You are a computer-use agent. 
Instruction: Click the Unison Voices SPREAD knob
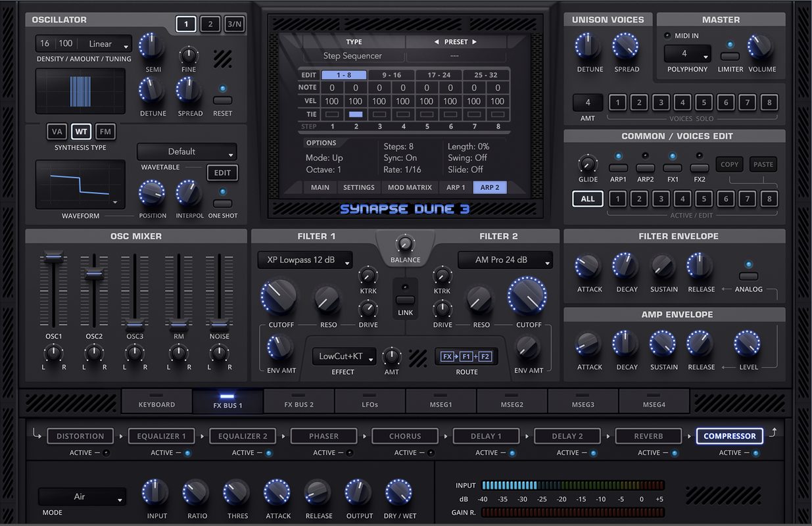coord(626,47)
